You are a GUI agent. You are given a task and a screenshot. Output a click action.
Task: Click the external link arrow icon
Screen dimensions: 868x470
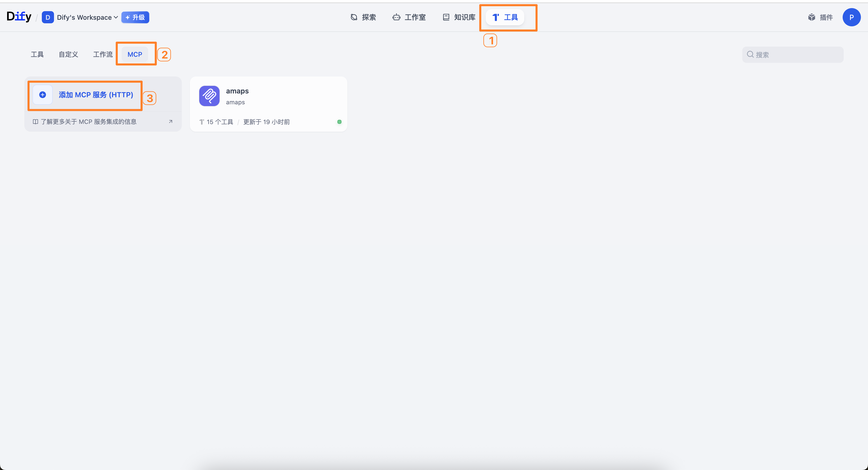coord(171,122)
